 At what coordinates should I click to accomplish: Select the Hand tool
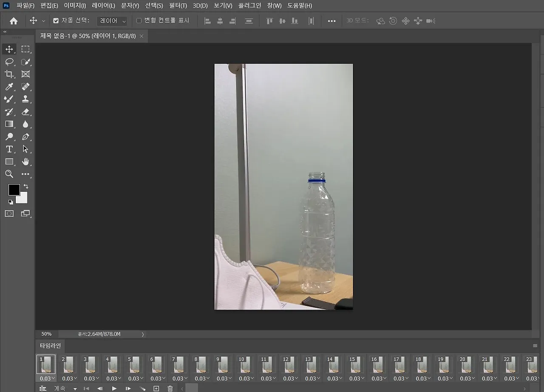(25, 162)
